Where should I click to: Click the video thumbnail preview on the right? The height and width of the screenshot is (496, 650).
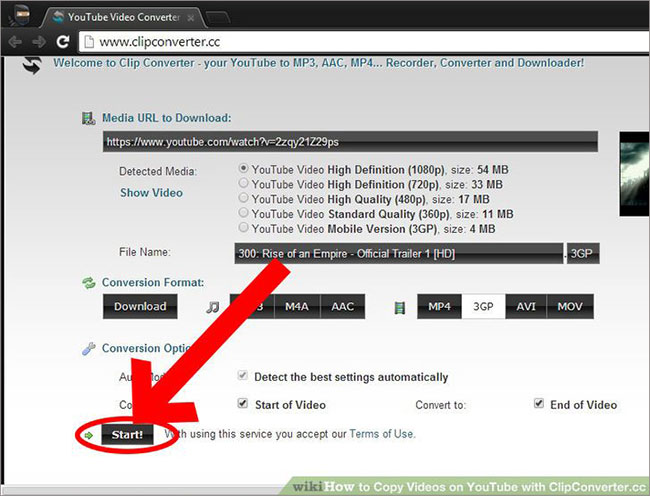[635, 174]
